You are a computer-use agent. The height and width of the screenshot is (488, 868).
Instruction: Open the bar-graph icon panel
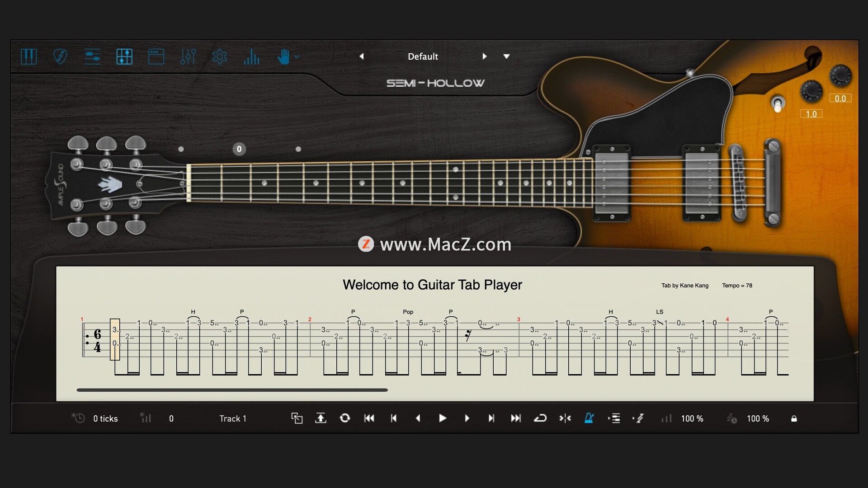[251, 56]
